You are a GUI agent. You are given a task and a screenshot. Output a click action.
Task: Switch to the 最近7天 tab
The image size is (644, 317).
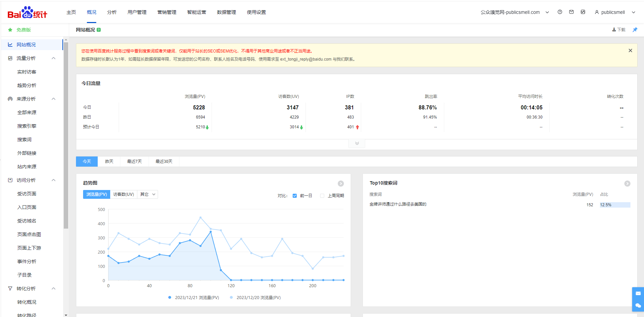[134, 162]
